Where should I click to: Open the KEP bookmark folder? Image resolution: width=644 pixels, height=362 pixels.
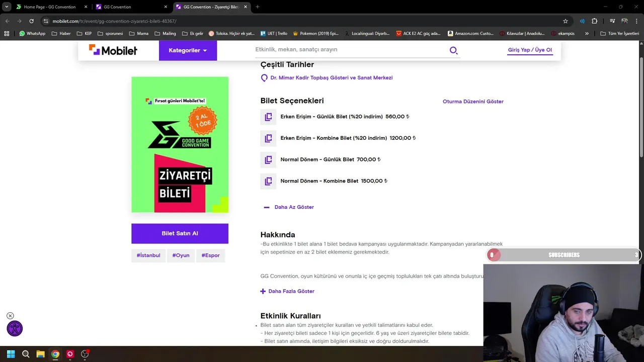84,34
